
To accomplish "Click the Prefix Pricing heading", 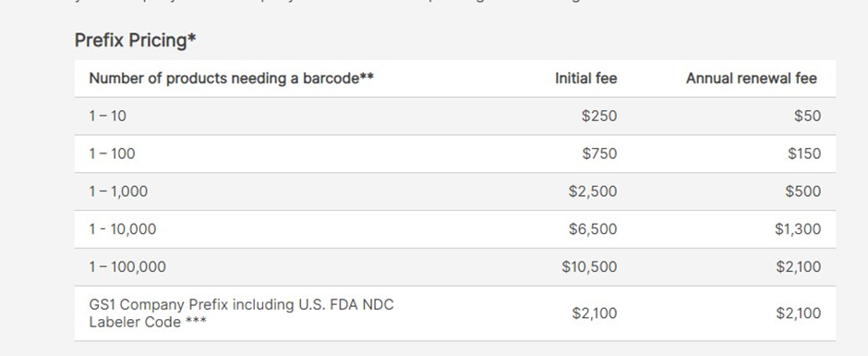I will pos(136,41).
